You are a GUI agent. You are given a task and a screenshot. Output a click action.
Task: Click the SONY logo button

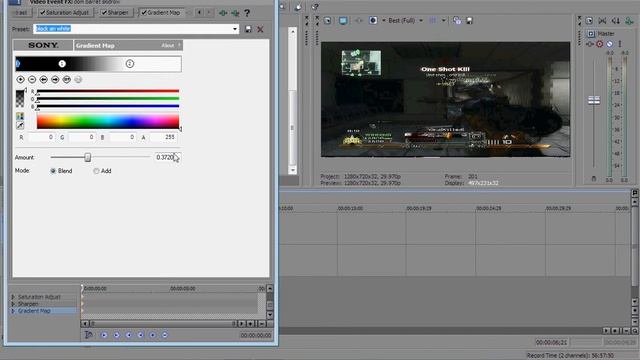[43, 45]
